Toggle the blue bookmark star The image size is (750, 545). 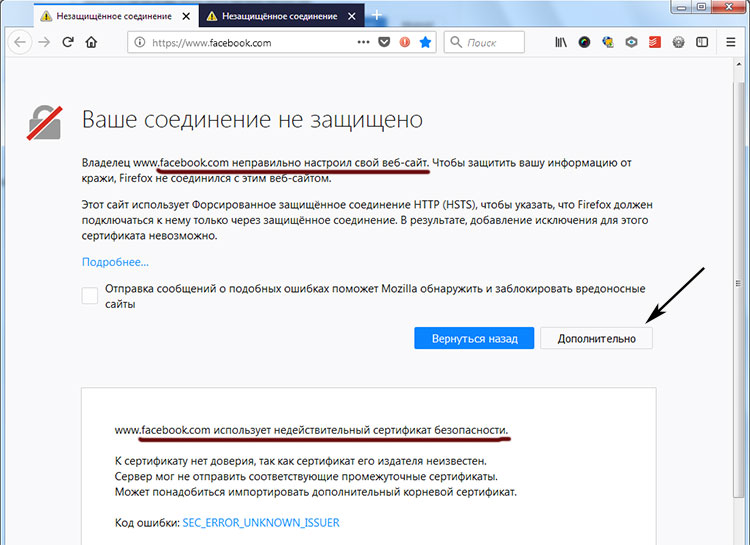click(x=425, y=43)
